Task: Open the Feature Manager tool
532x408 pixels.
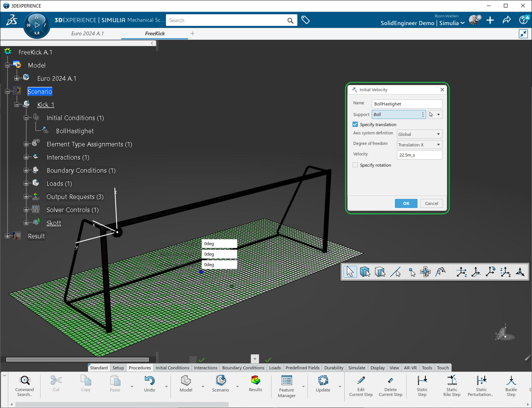Action: (x=286, y=381)
